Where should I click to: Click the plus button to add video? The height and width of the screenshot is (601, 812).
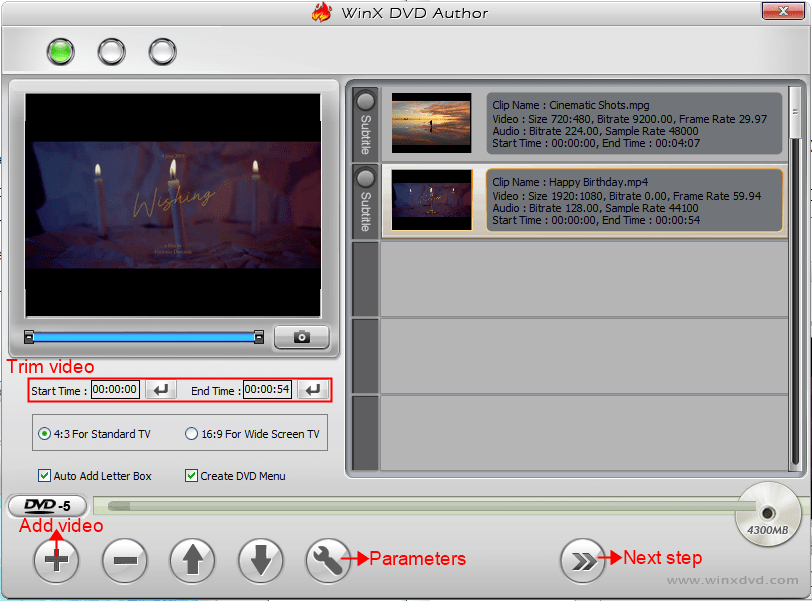(56, 561)
